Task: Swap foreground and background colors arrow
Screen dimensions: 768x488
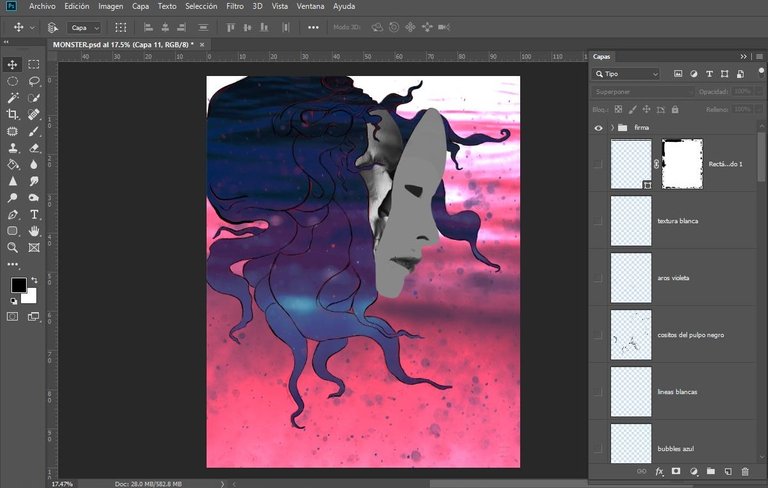Action: pos(34,280)
